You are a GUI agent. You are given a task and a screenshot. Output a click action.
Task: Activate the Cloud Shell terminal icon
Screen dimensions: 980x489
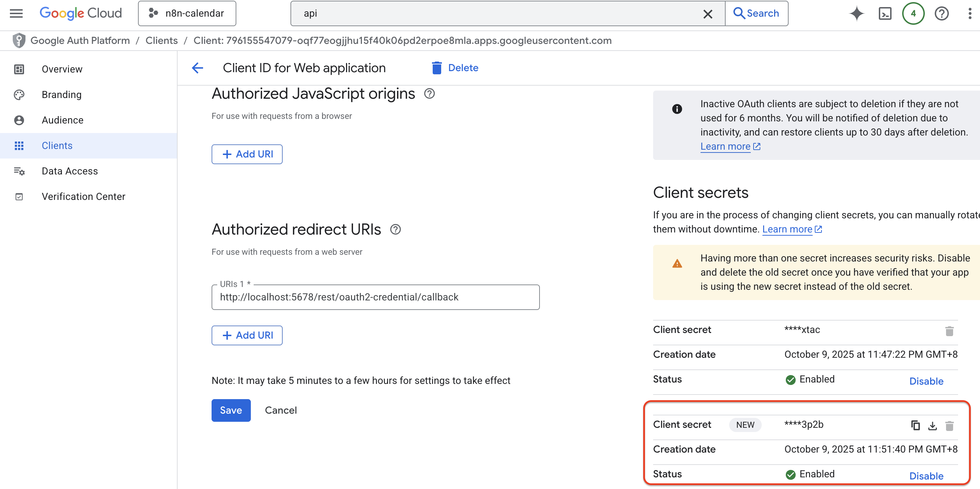tap(885, 14)
